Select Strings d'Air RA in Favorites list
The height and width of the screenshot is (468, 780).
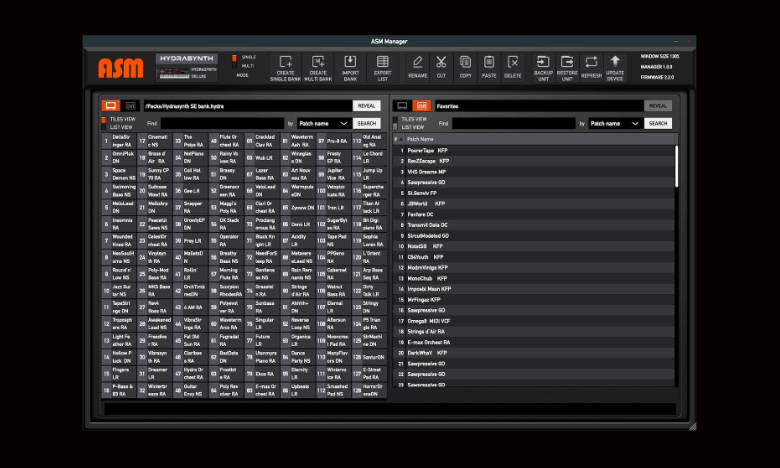(534, 332)
